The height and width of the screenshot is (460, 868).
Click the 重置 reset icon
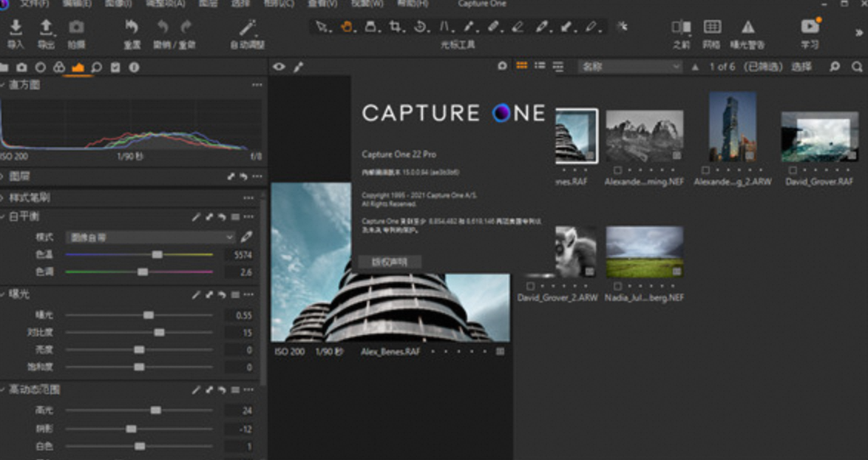click(132, 27)
